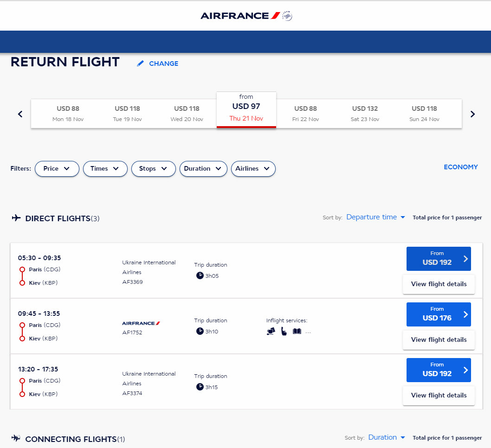Click flight number AF3374 text
Screen dimensions: 491x448
point(132,393)
